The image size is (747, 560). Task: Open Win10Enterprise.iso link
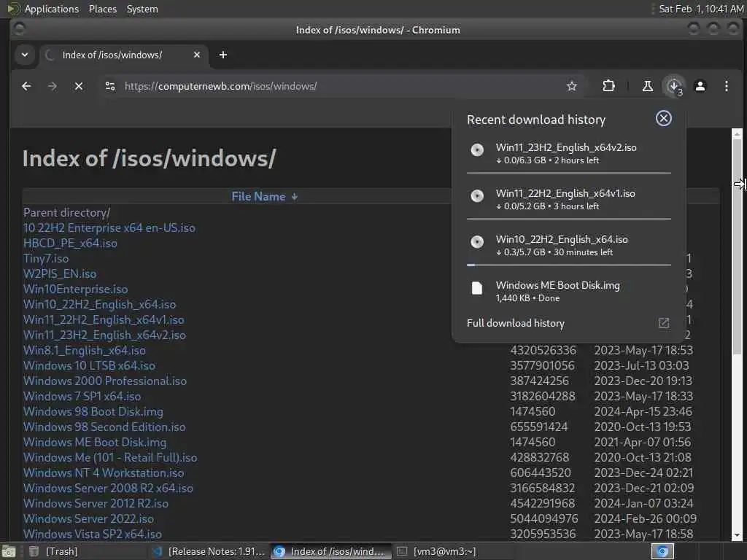tap(75, 289)
